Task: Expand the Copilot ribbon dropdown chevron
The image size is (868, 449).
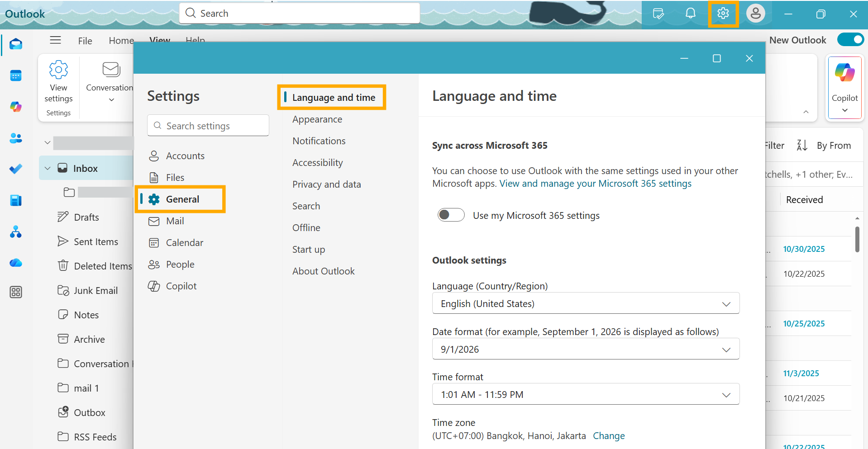Action: click(x=844, y=110)
